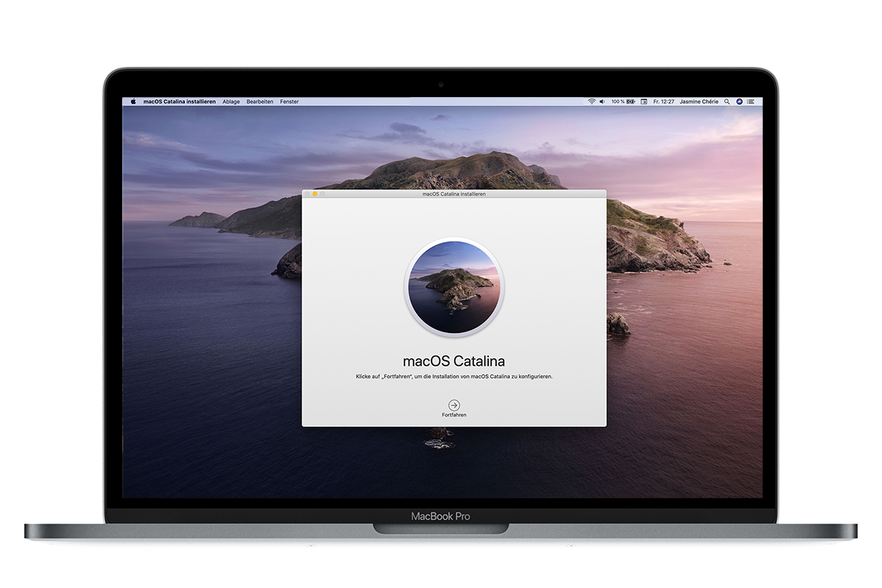This screenshot has width=882, height=588.
Task: Open the Ablage menu
Action: point(231,101)
